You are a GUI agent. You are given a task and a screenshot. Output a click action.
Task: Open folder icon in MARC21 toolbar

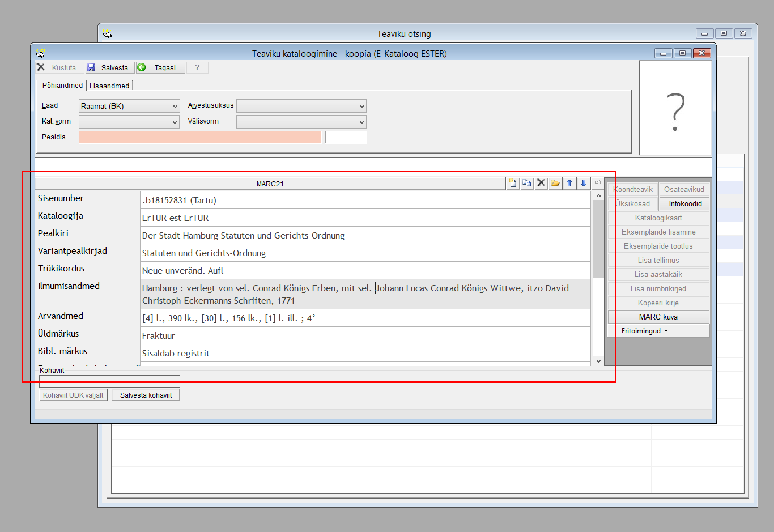tap(555, 183)
